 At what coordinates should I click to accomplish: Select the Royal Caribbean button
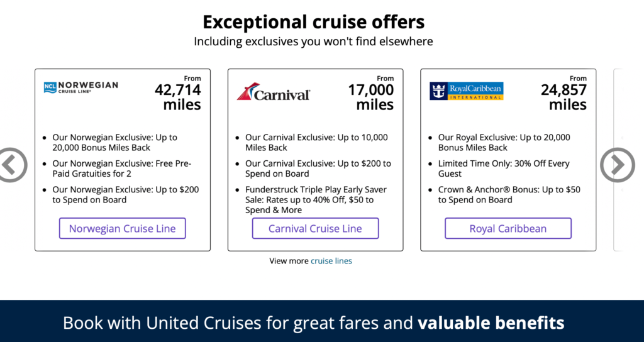pyautogui.click(x=508, y=228)
